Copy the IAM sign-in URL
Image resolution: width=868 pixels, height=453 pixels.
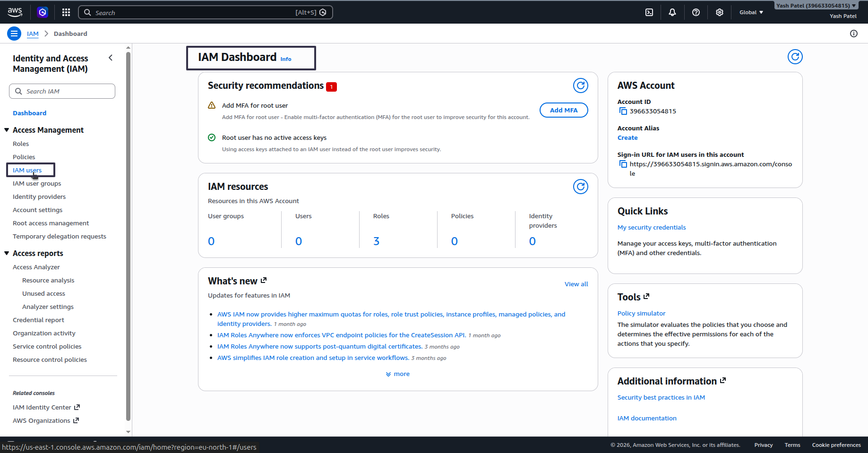(x=623, y=164)
